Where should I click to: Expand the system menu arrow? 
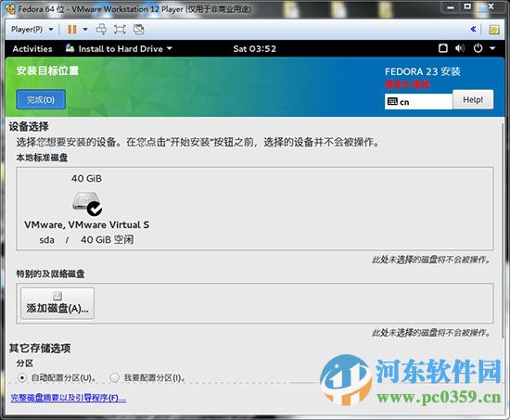point(492,48)
